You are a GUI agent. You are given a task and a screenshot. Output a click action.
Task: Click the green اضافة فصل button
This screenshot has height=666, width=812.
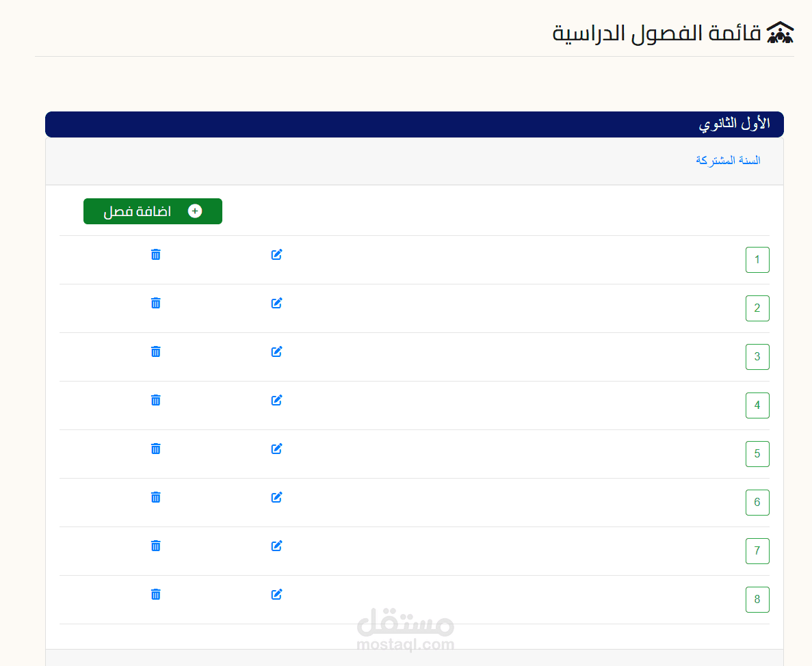point(153,211)
